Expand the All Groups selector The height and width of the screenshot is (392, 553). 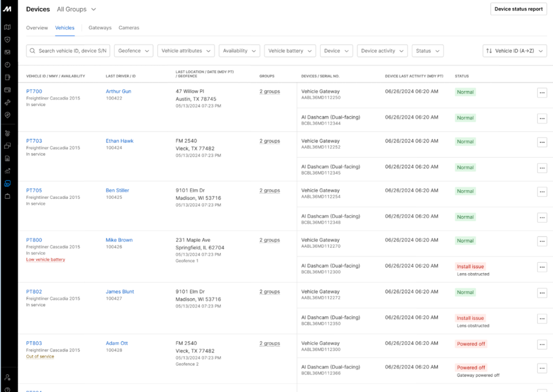[76, 9]
